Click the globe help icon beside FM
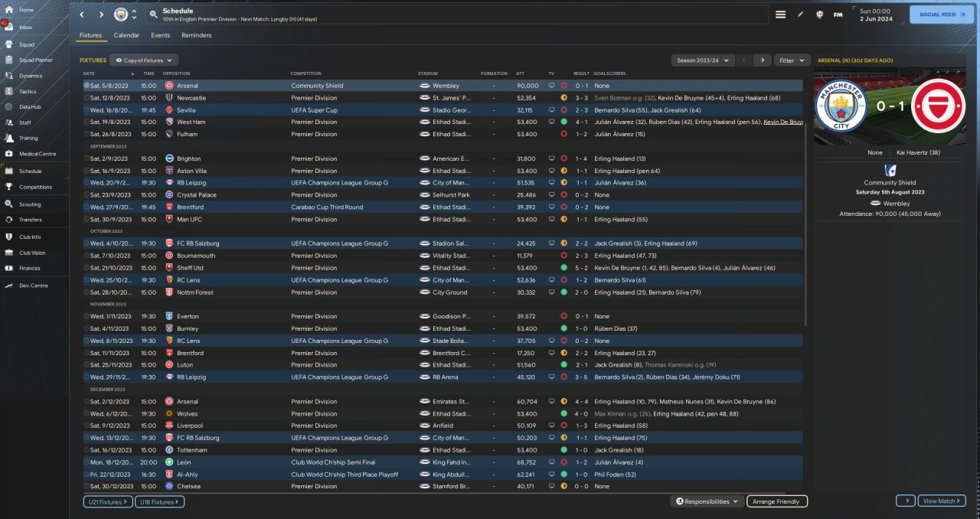Screen dimensions: 980x519 (819, 15)
